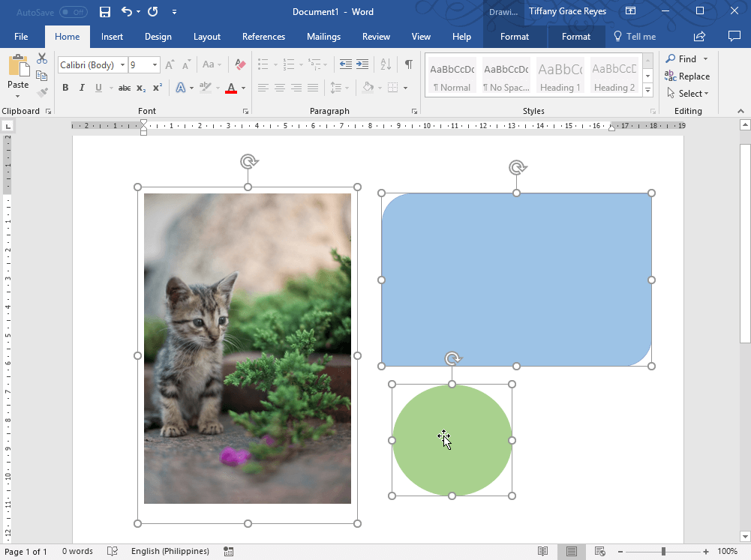Apply subscript formatting
This screenshot has width=751, height=560.
coord(140,88)
